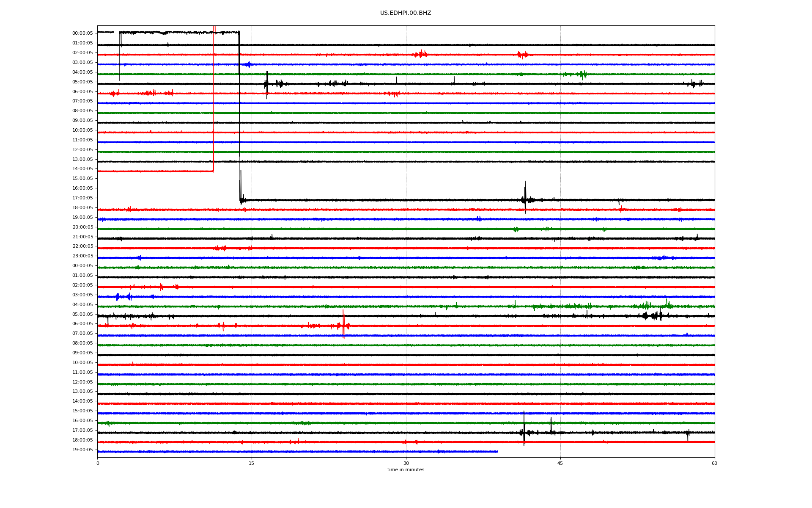
Task: Click the 22:00:05 row label
Action: pyautogui.click(x=82, y=246)
